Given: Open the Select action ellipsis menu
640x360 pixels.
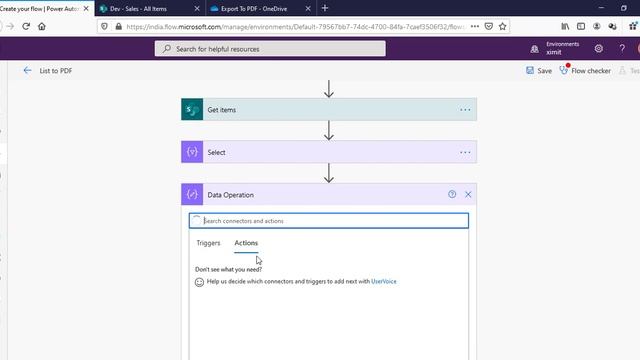Looking at the screenshot, I should coord(465,152).
